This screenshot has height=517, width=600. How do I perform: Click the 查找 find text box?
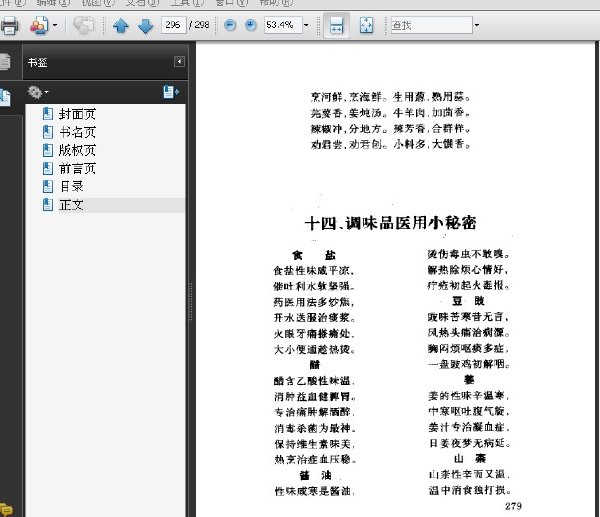pyautogui.click(x=432, y=25)
